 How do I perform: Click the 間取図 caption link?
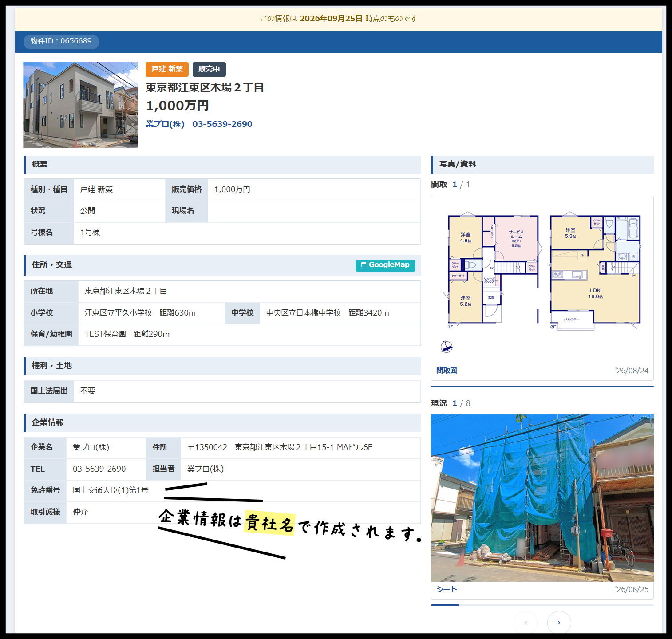[447, 371]
